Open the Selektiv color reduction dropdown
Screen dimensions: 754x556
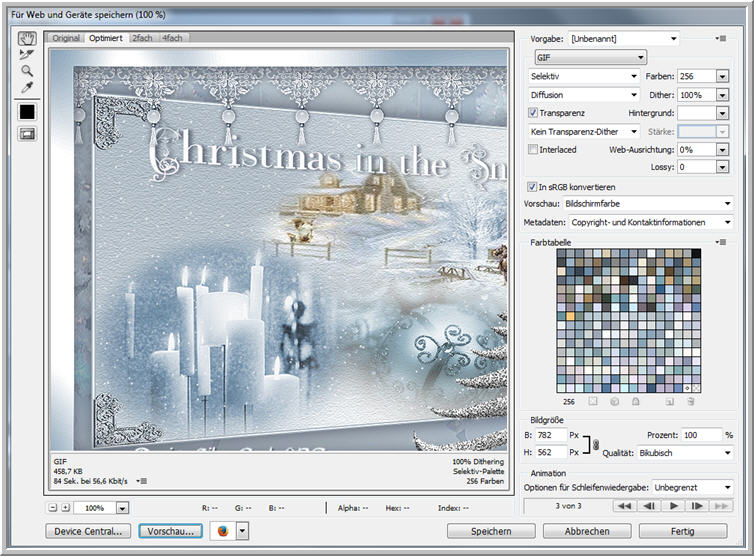tap(584, 76)
